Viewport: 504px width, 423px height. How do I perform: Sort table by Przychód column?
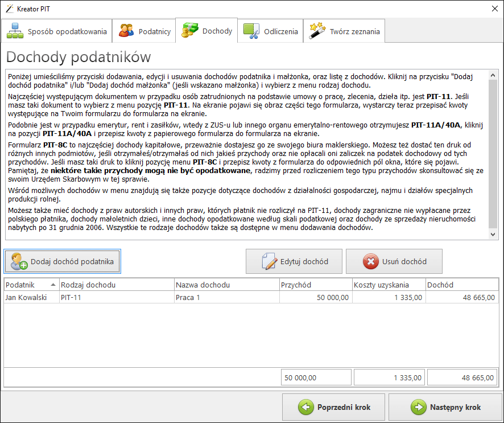[315, 285]
